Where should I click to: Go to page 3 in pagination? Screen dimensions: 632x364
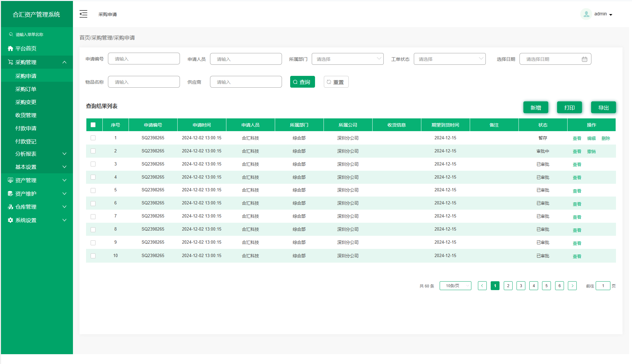coord(521,286)
